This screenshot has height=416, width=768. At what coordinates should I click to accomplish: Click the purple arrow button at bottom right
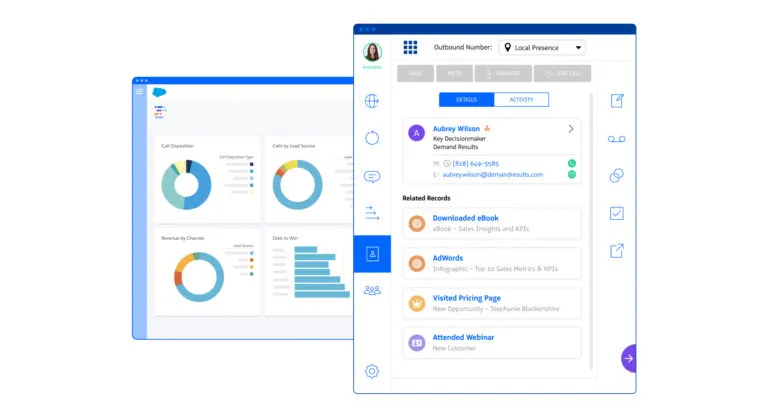click(629, 358)
